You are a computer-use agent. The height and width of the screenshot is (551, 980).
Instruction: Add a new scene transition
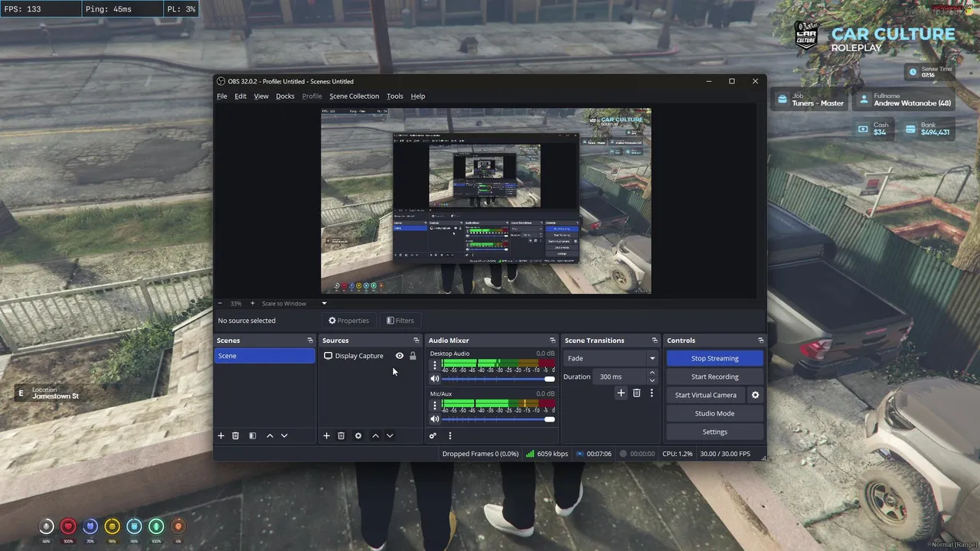pos(621,393)
